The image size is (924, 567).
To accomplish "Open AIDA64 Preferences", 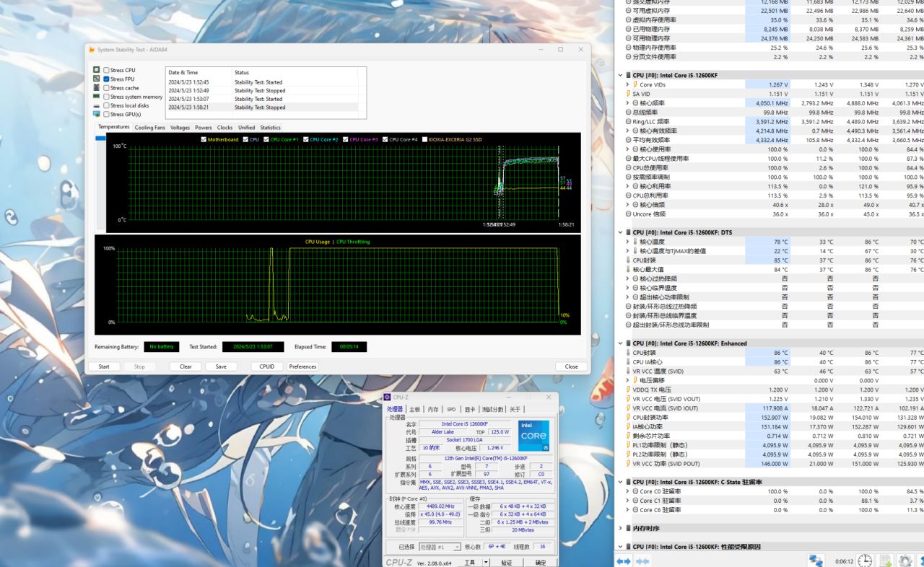I will coord(302,366).
